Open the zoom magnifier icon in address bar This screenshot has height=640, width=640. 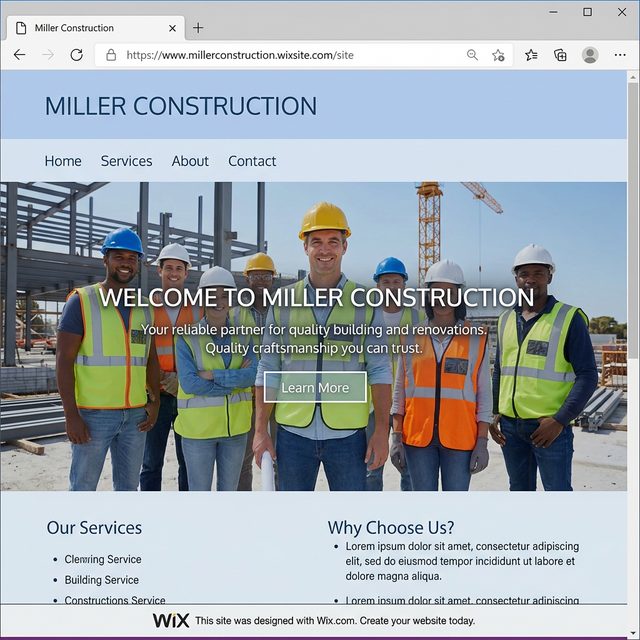coord(472,55)
